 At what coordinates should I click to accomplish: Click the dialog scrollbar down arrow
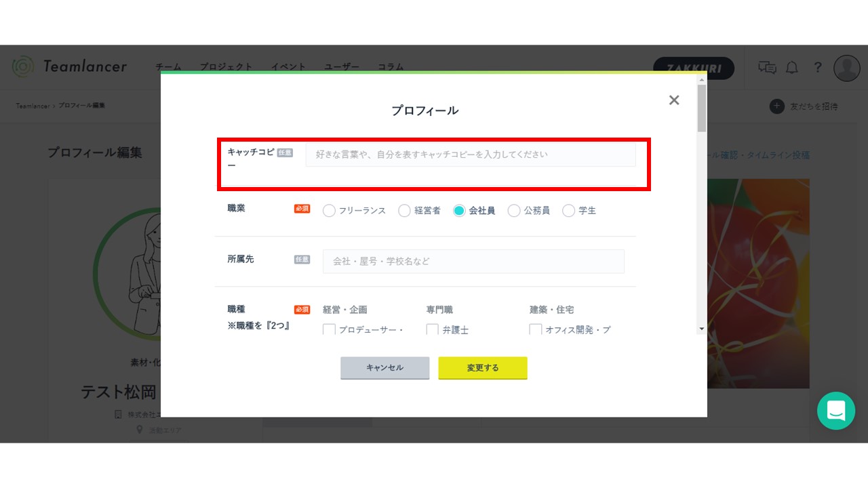click(702, 329)
